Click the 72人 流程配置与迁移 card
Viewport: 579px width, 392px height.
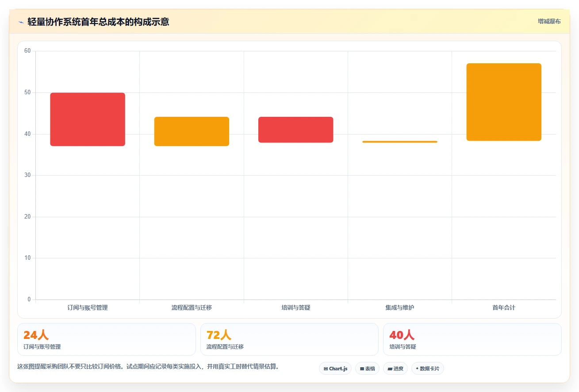pyautogui.click(x=289, y=339)
